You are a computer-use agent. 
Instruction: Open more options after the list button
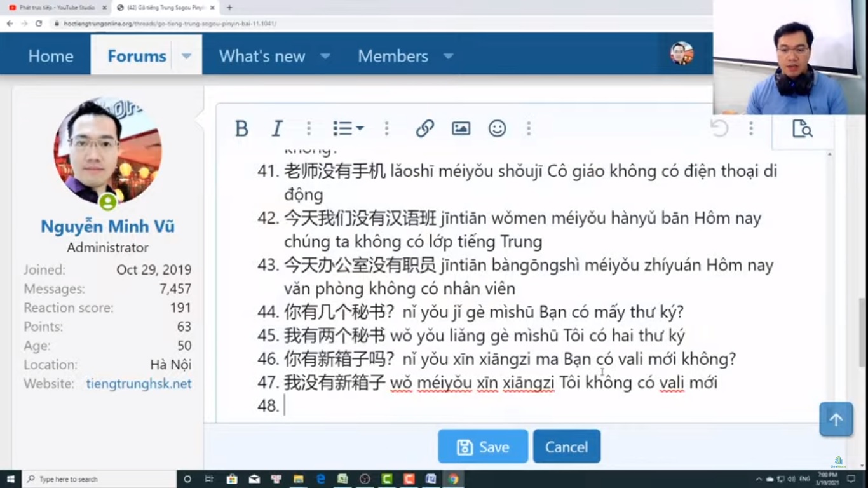pyautogui.click(x=386, y=128)
